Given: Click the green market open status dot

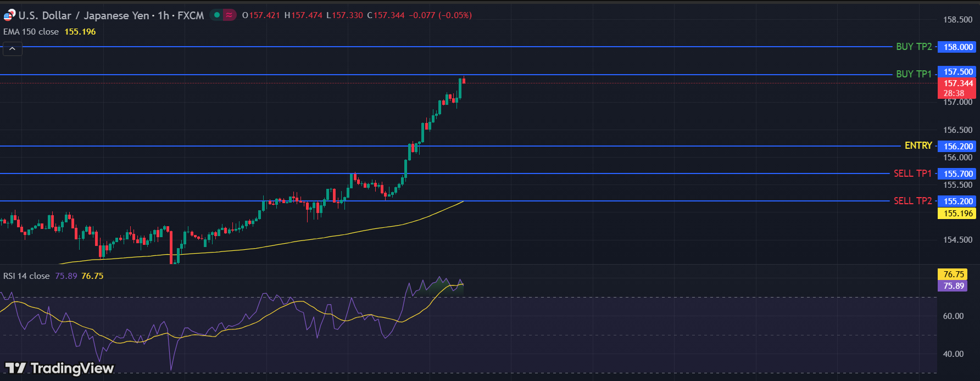Looking at the screenshot, I should click(x=217, y=15).
